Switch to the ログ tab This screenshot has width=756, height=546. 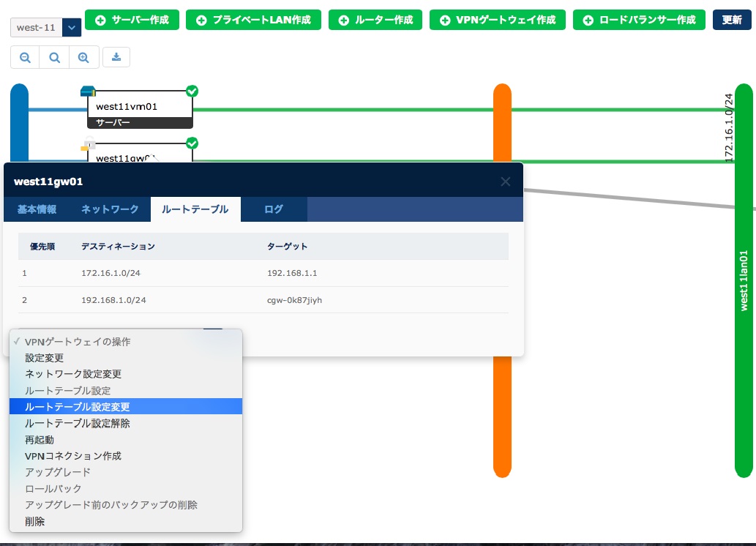tap(274, 209)
